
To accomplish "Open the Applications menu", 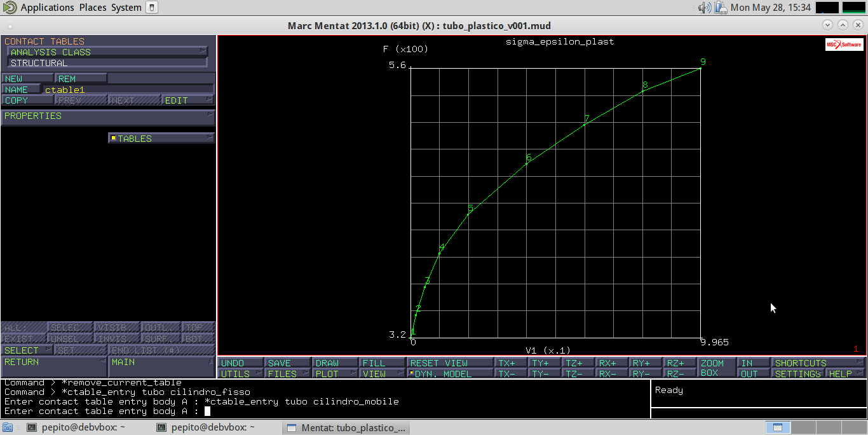I will coord(47,8).
